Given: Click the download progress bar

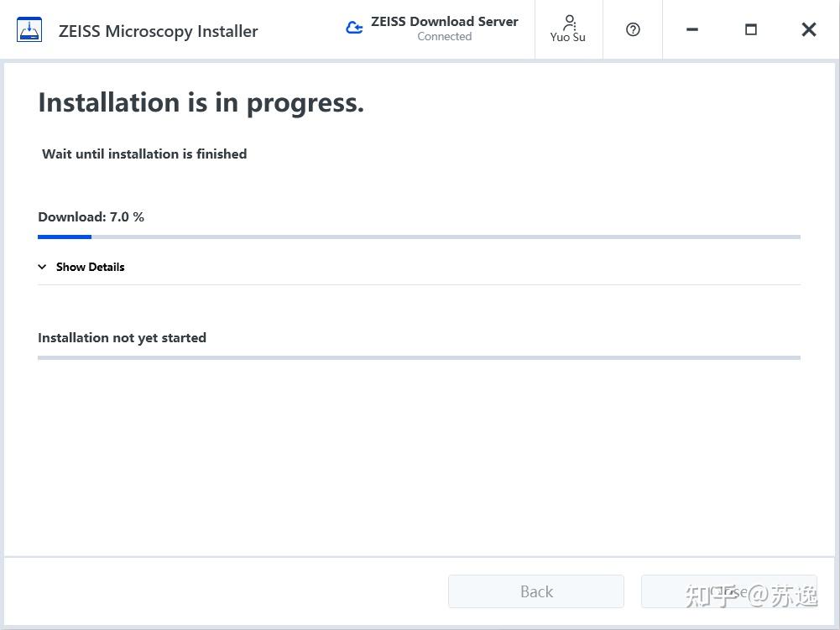Looking at the screenshot, I should [419, 237].
